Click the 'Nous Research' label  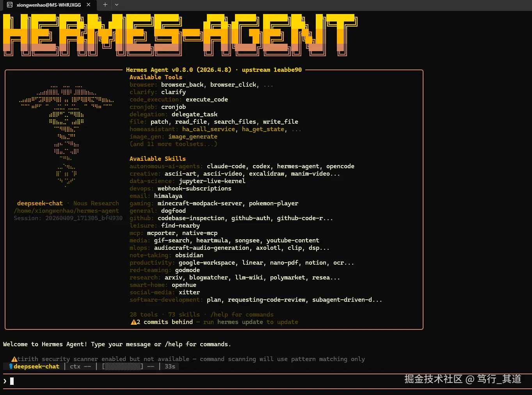[96, 203]
